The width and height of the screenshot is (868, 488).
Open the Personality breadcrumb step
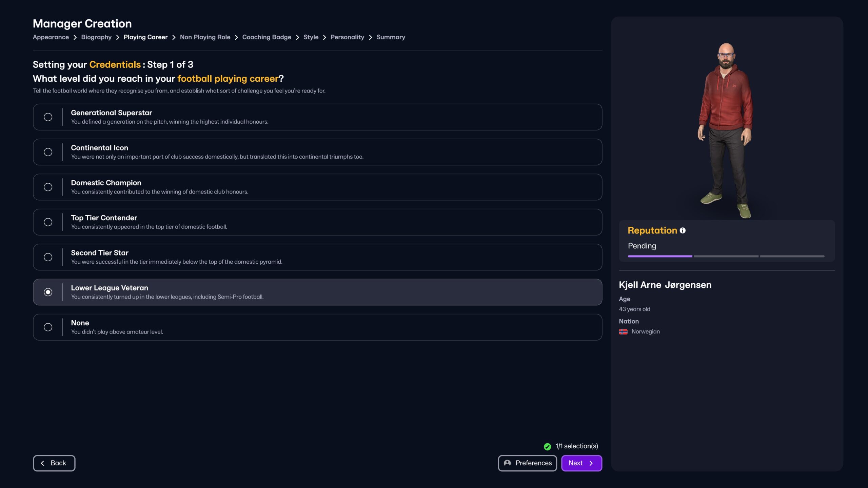click(347, 37)
